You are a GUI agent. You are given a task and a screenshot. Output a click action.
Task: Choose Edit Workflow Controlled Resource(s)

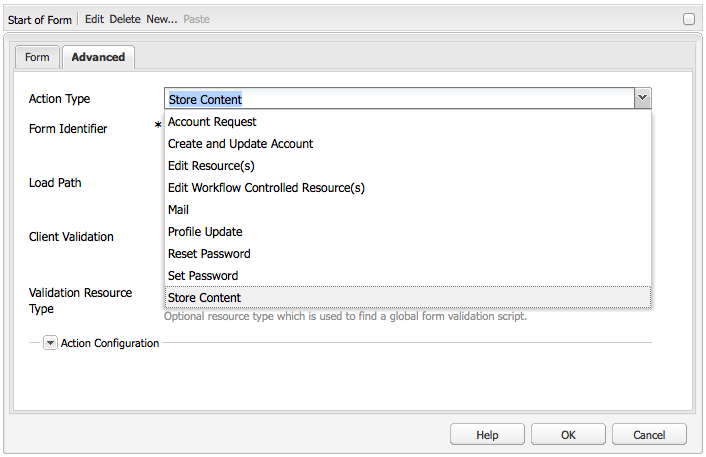266,188
